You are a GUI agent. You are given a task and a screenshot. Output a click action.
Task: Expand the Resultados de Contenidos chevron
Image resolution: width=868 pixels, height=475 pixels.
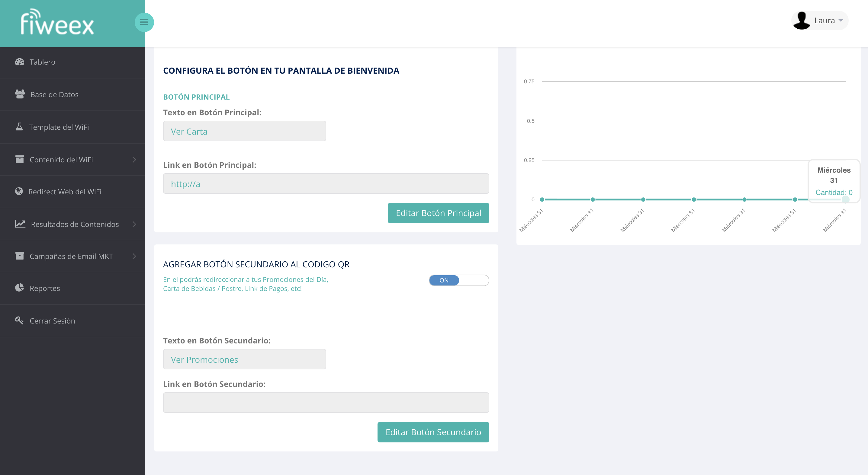tap(134, 224)
